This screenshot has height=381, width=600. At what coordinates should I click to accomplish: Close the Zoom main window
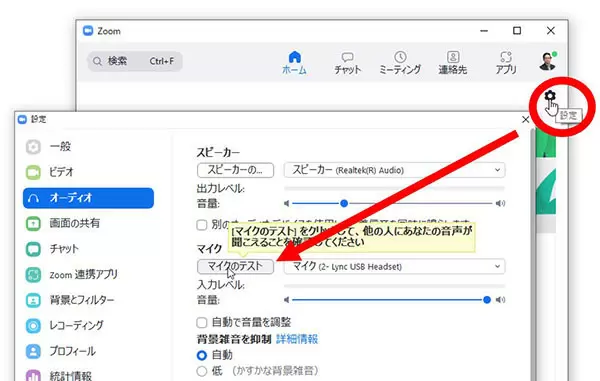point(551,31)
